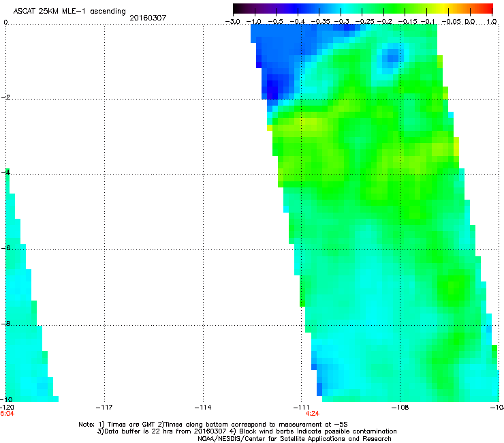Click the red pass time 4:24

(x=312, y=414)
